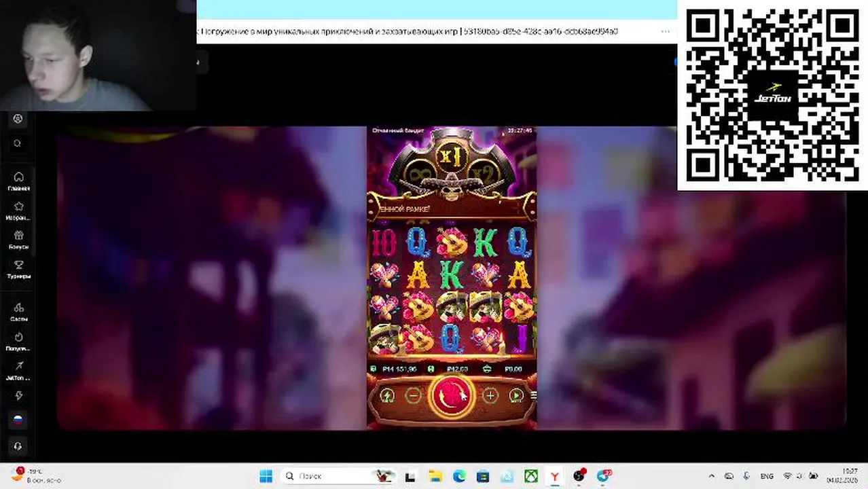Open support headset icon in sidebar

(x=18, y=446)
